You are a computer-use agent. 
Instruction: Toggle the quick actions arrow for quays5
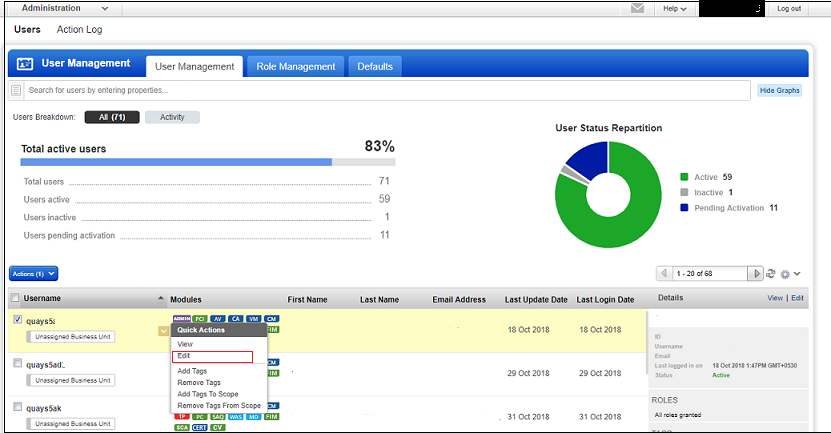pyautogui.click(x=163, y=331)
